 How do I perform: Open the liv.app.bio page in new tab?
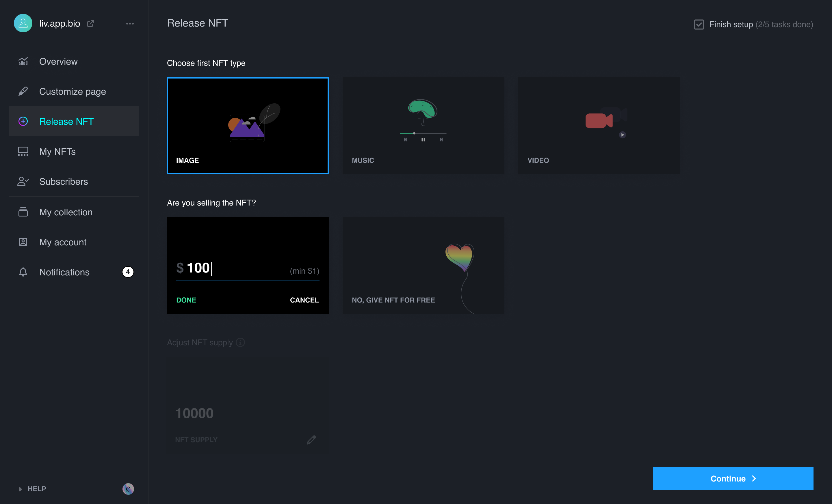click(90, 23)
